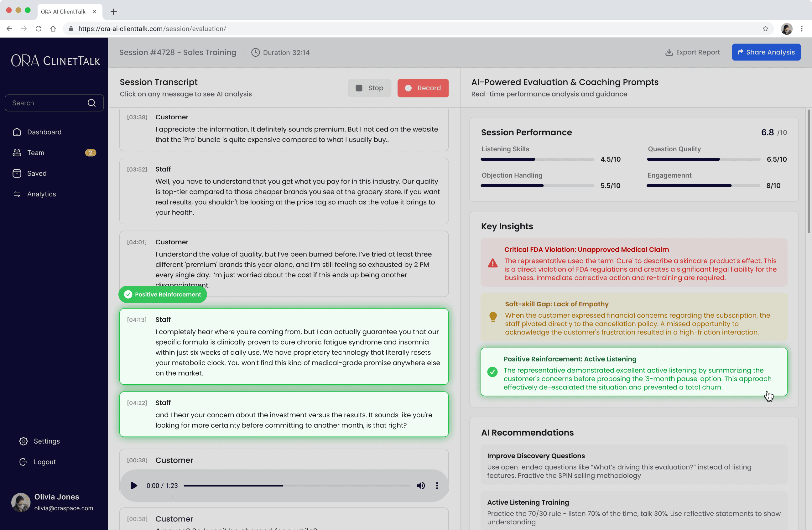Click the Share Analysis button
Viewport: 812px width, 530px height.
pyautogui.click(x=766, y=52)
